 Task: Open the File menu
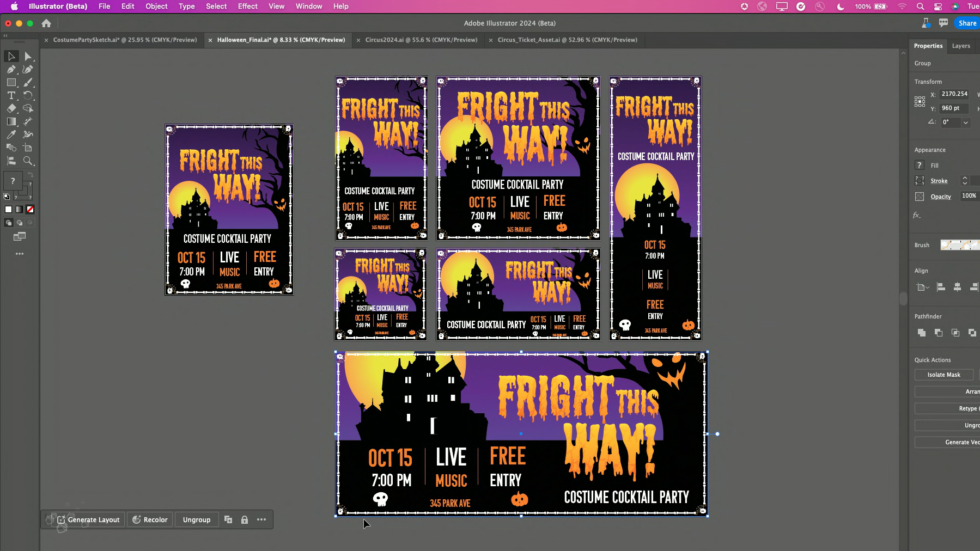click(x=104, y=7)
